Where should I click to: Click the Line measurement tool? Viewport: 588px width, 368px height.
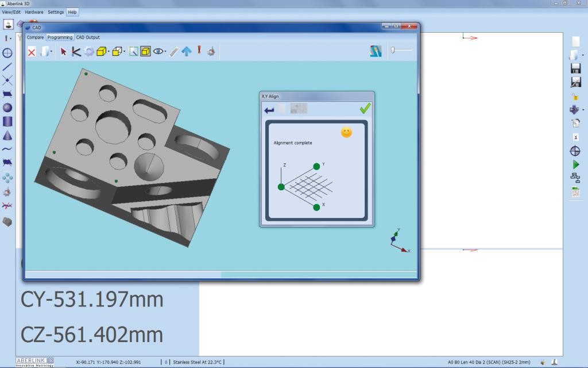pyautogui.click(x=7, y=67)
